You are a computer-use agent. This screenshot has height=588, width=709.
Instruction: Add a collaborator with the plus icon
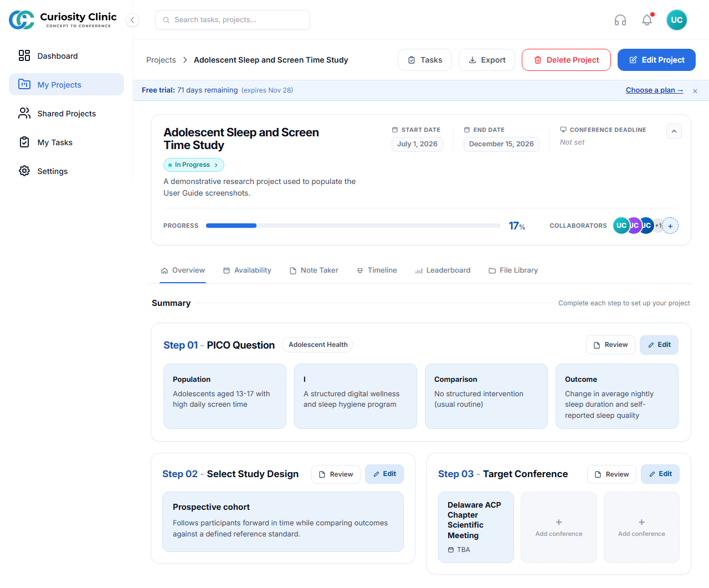[x=670, y=226]
